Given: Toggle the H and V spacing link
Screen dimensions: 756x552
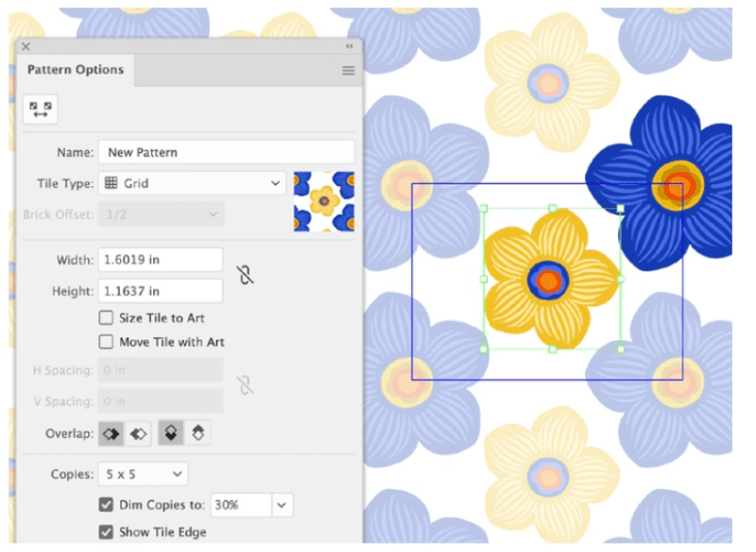Looking at the screenshot, I should coord(245,386).
